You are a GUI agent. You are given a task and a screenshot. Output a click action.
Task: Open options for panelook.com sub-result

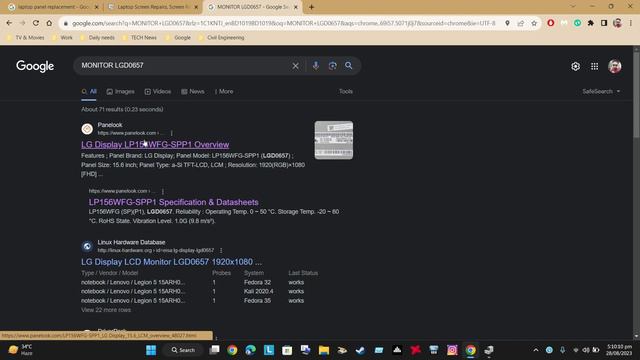pyautogui.click(x=162, y=191)
